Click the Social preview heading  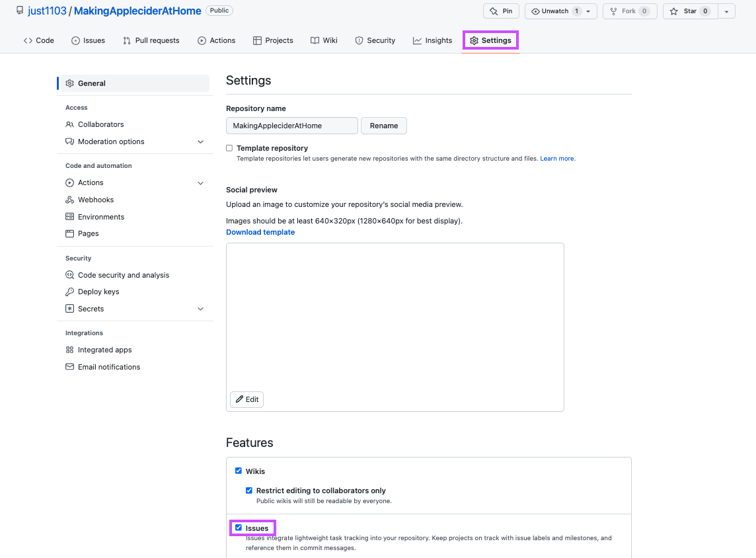click(252, 190)
